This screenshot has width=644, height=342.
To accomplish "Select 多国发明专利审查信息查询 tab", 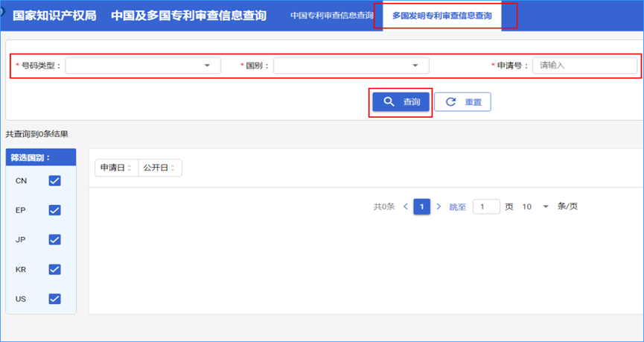I will [442, 16].
